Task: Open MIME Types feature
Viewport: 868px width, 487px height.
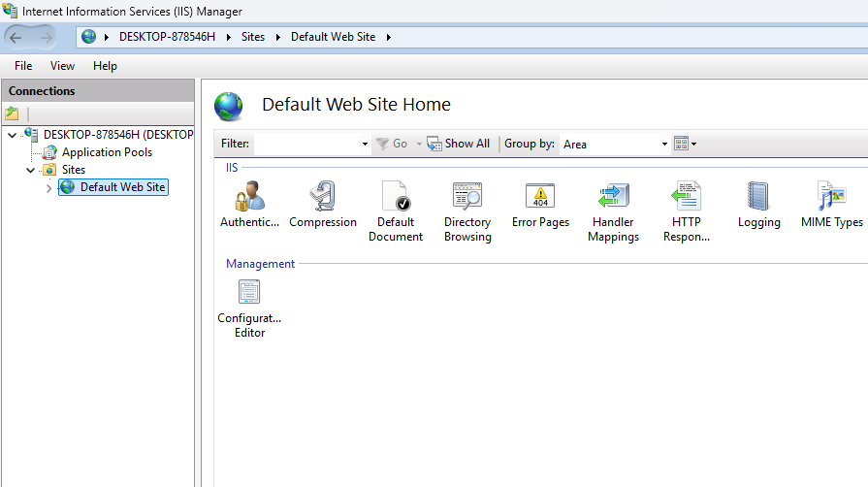Action: point(831,204)
